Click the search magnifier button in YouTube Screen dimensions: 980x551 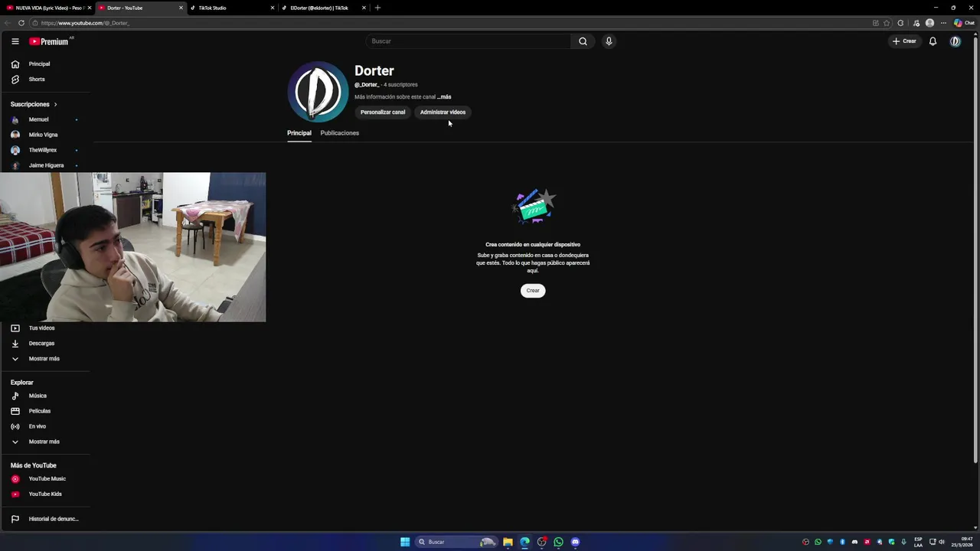coord(583,41)
